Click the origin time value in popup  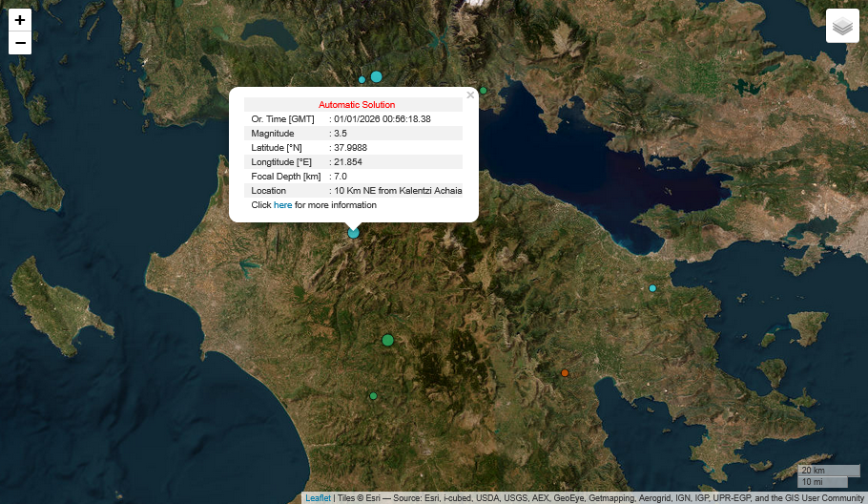(382, 119)
